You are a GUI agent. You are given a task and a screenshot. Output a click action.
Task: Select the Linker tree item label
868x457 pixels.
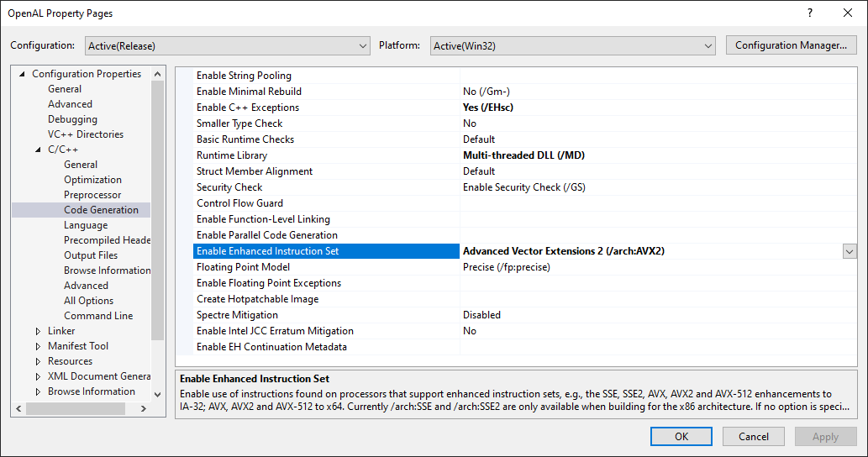coord(61,331)
